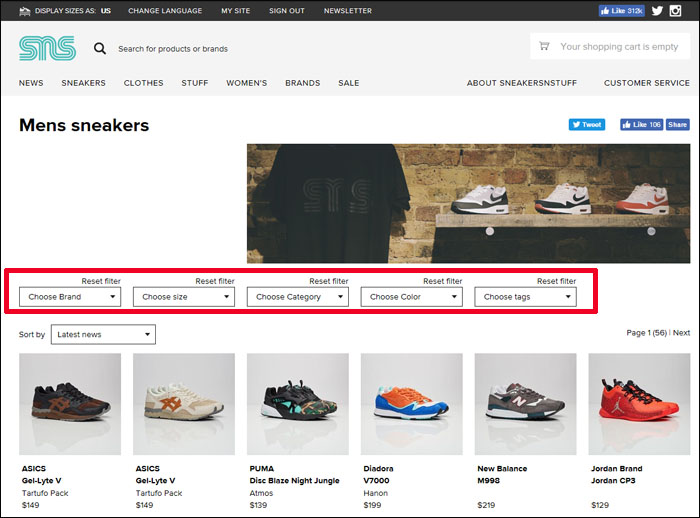Click the Hanon label
The image size is (700, 518).
(375, 493)
